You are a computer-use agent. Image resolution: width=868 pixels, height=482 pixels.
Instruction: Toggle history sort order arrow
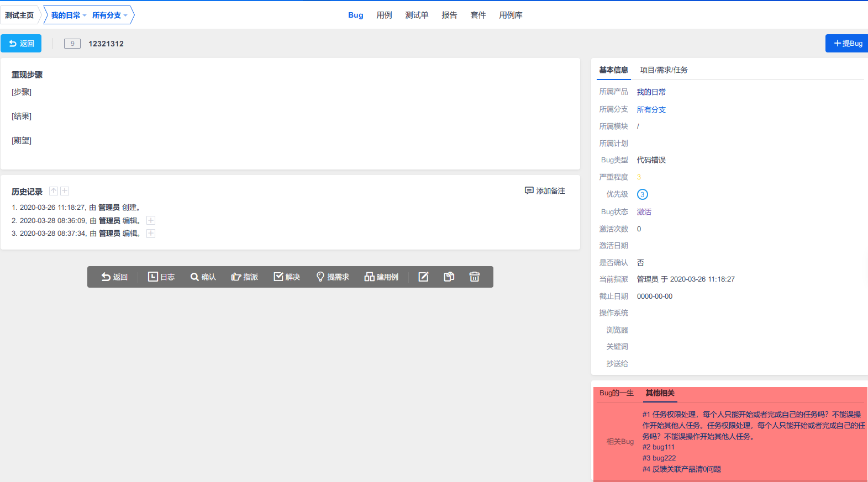pos(54,191)
